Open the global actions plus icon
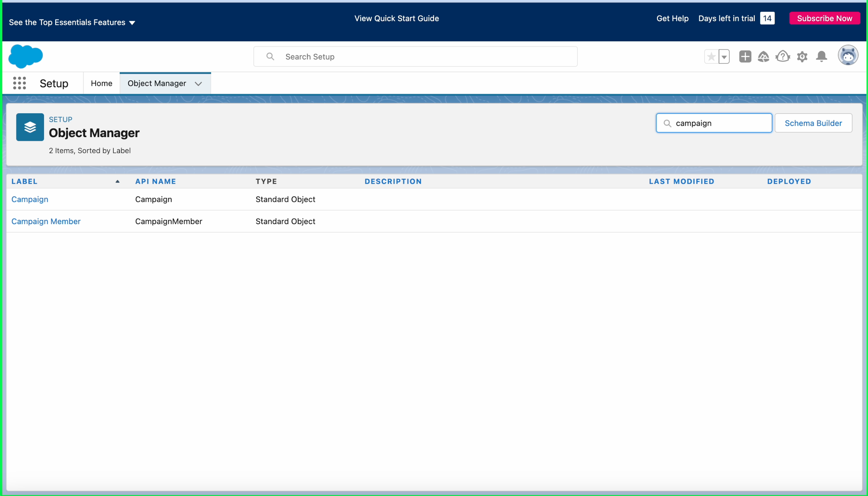The image size is (868, 496). [x=745, y=56]
